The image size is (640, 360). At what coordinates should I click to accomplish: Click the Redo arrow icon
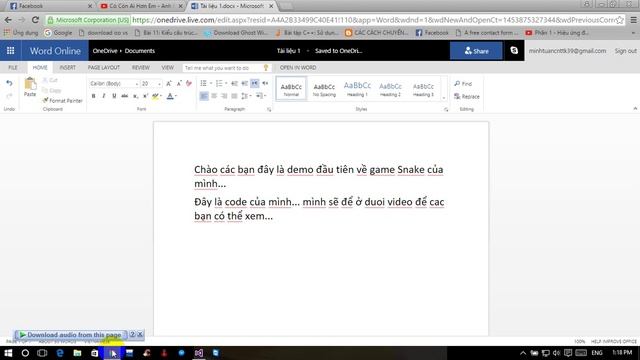9,96
